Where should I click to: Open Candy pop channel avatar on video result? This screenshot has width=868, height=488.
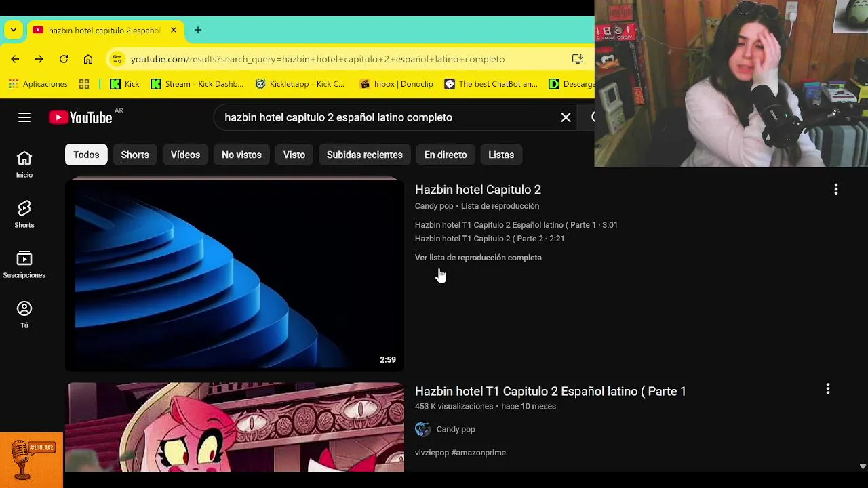point(422,429)
